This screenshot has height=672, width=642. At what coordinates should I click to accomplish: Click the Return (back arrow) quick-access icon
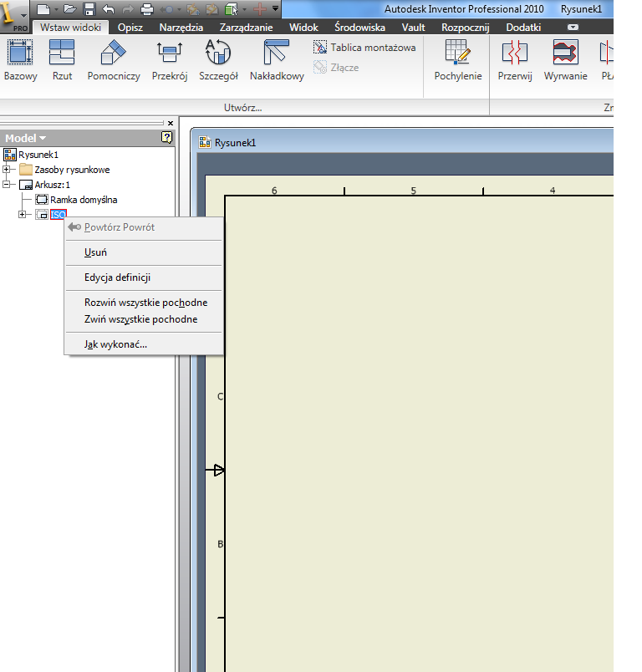[x=167, y=9]
